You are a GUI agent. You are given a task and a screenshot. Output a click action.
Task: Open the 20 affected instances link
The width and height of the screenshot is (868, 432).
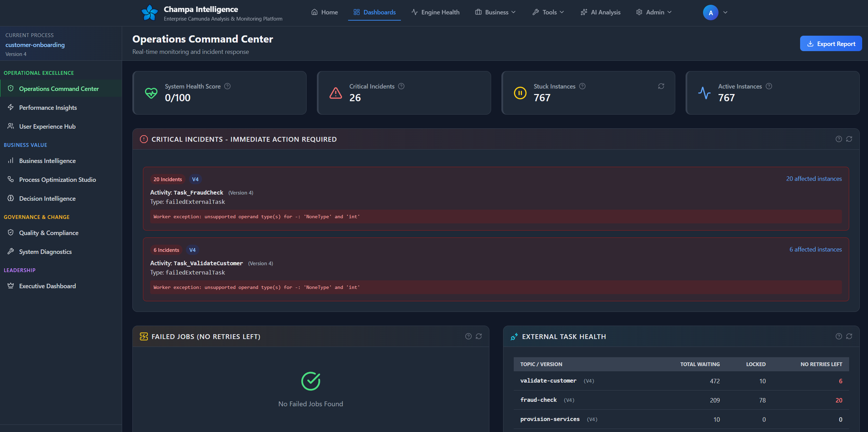pos(814,179)
